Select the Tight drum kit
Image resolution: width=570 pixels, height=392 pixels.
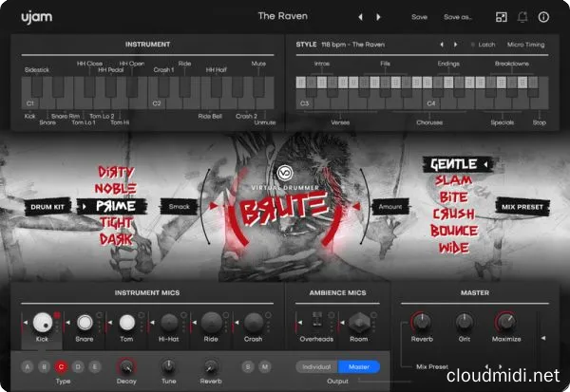click(116, 222)
